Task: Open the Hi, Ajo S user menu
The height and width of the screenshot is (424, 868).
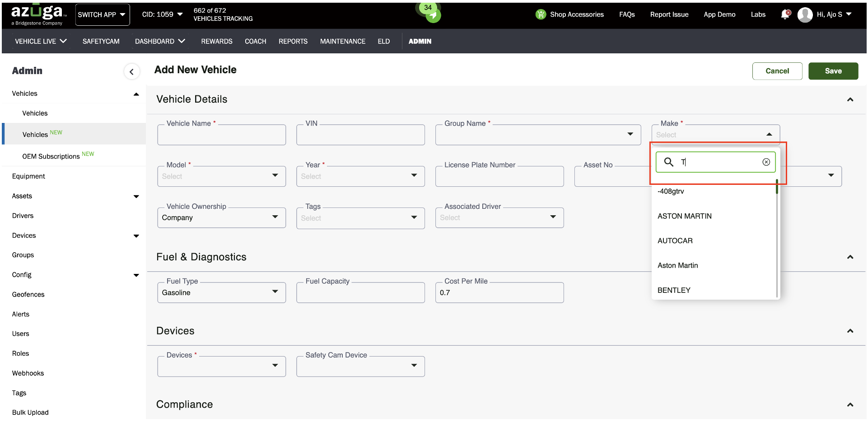Action: click(834, 14)
